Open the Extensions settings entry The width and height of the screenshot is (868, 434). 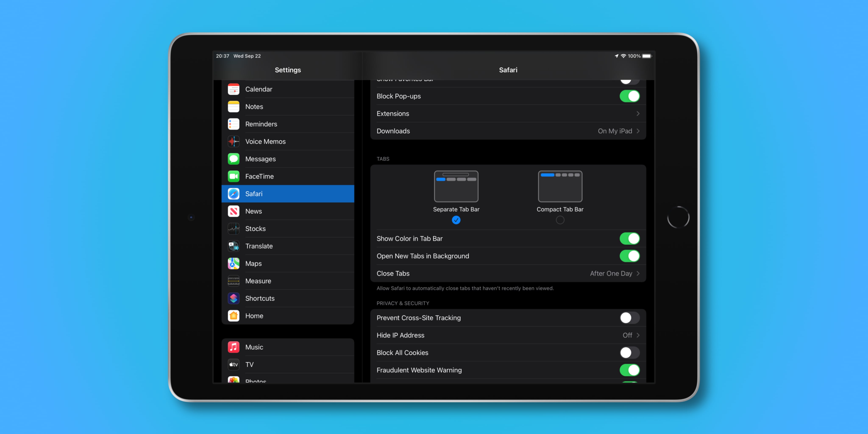click(508, 114)
